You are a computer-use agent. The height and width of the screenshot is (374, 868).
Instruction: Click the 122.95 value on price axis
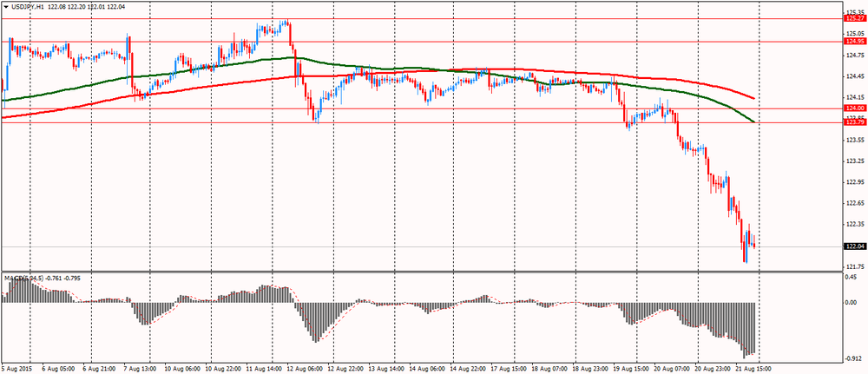coord(855,182)
